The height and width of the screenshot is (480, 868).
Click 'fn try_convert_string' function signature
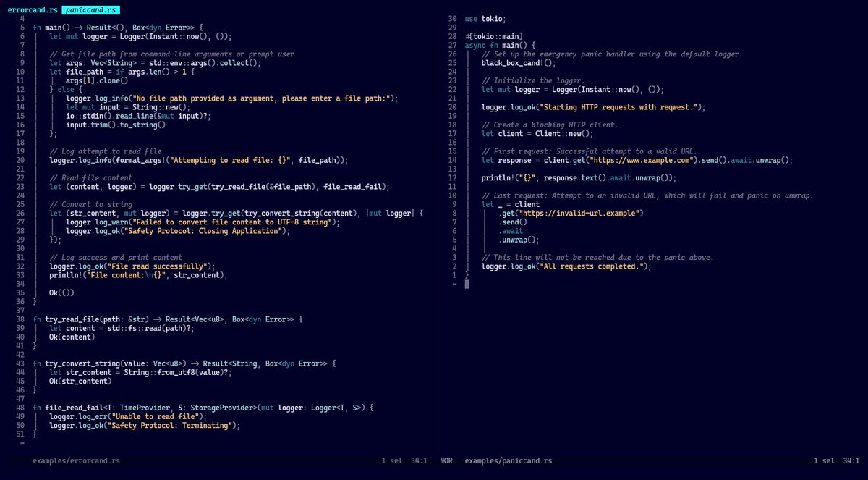tap(184, 363)
